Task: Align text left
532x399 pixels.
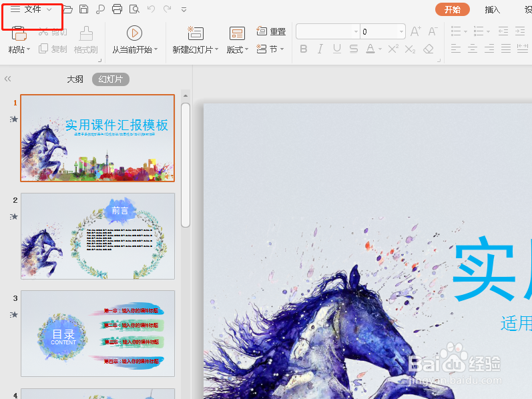Action: (456, 49)
